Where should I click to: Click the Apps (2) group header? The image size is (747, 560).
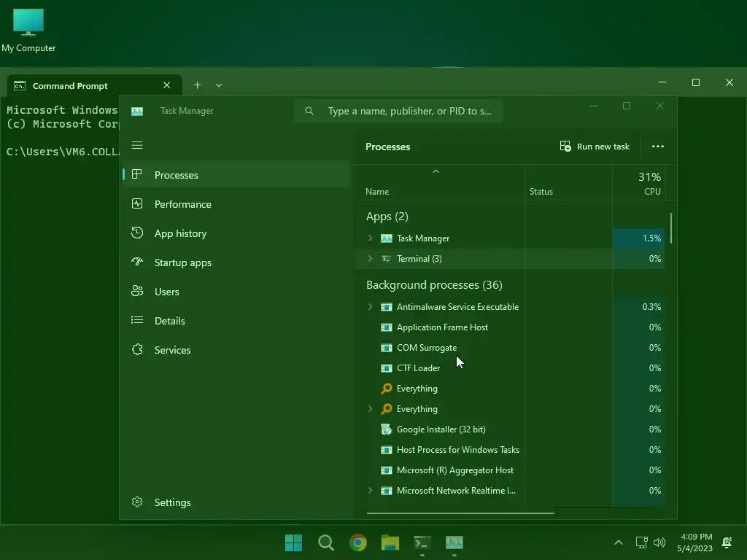pyautogui.click(x=387, y=217)
